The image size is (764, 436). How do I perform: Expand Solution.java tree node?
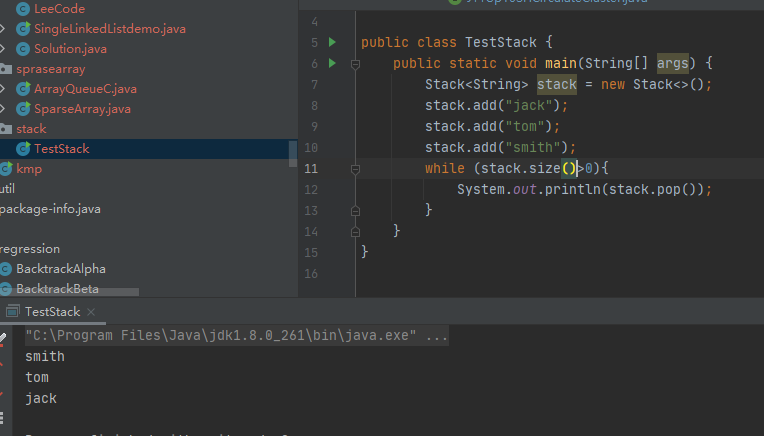[2, 49]
